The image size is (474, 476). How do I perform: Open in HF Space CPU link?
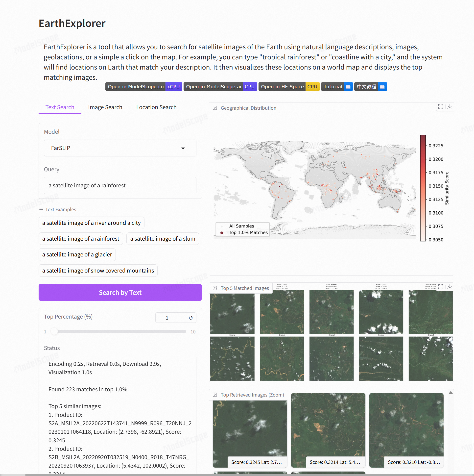click(289, 87)
